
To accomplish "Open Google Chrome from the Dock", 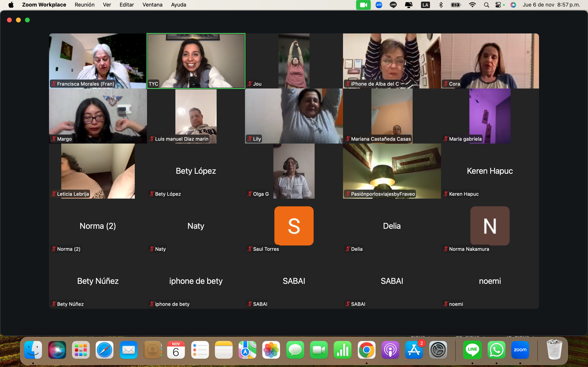I will (366, 350).
